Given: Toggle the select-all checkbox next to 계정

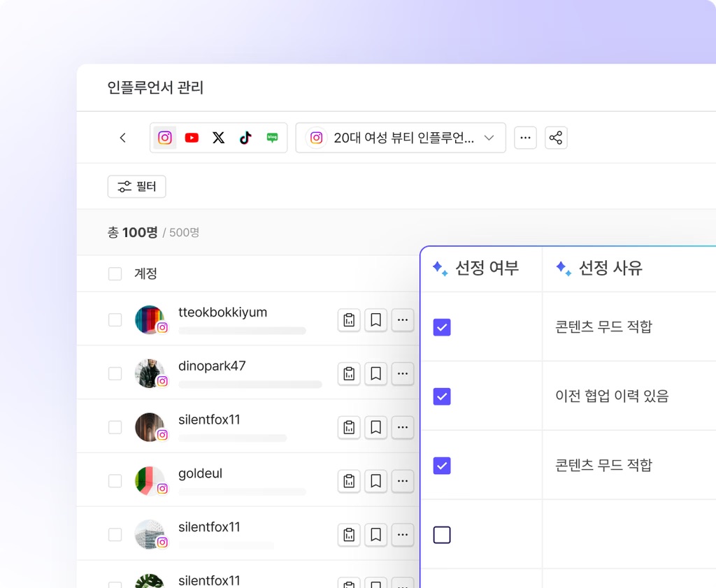Looking at the screenshot, I should (x=115, y=274).
